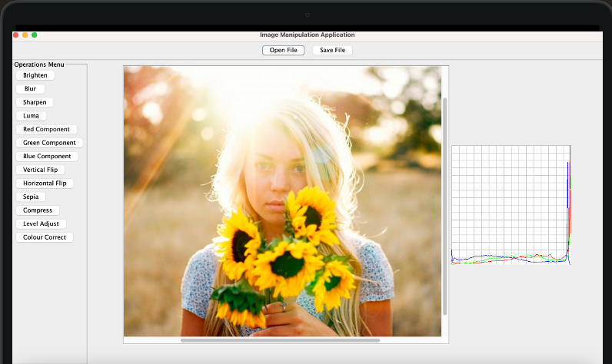
Task: Apply Horizontal Flip to the image
Action: pyautogui.click(x=45, y=184)
